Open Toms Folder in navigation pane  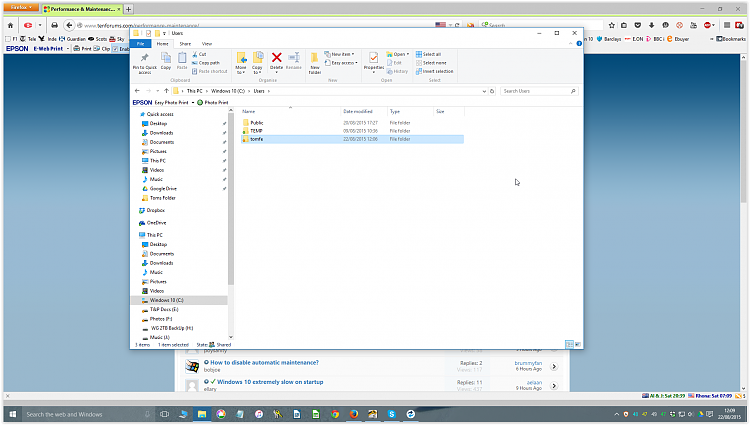tap(159, 198)
